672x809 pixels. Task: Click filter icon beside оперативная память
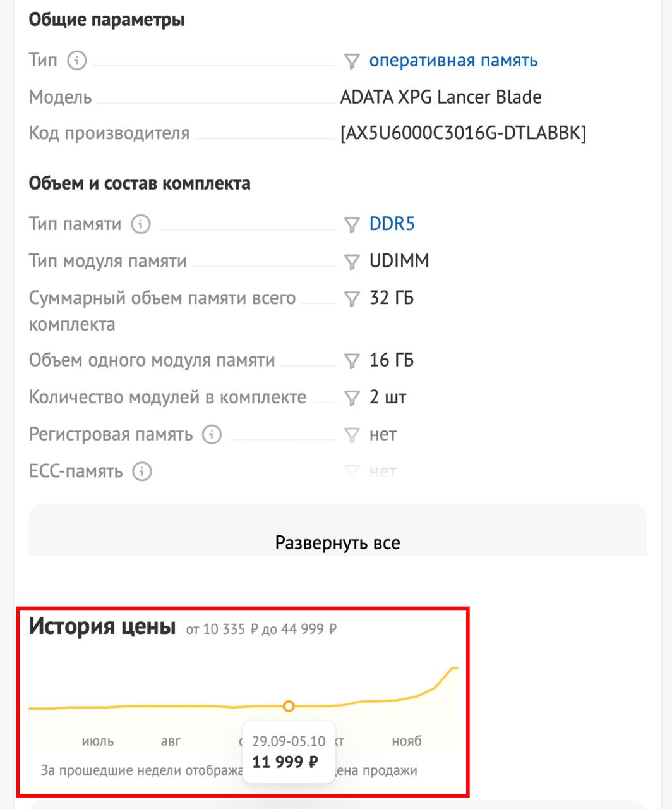[x=352, y=61]
